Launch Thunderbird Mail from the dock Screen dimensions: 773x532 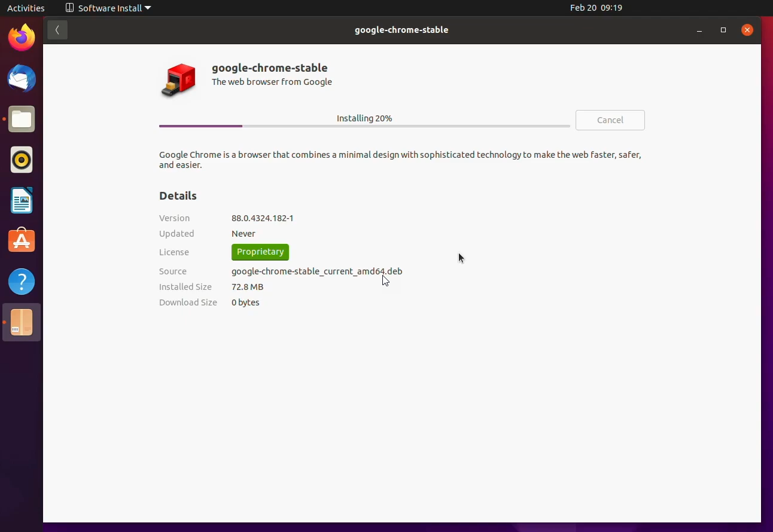click(22, 79)
